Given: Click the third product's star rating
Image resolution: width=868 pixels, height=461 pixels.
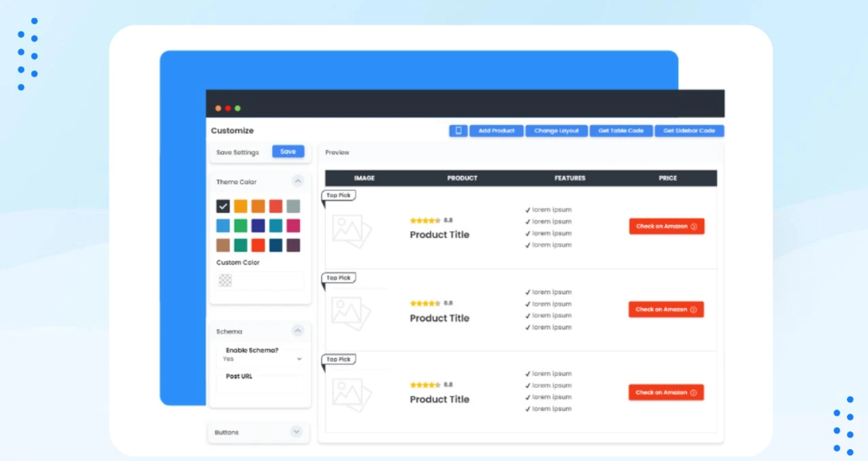Looking at the screenshot, I should click(x=425, y=385).
